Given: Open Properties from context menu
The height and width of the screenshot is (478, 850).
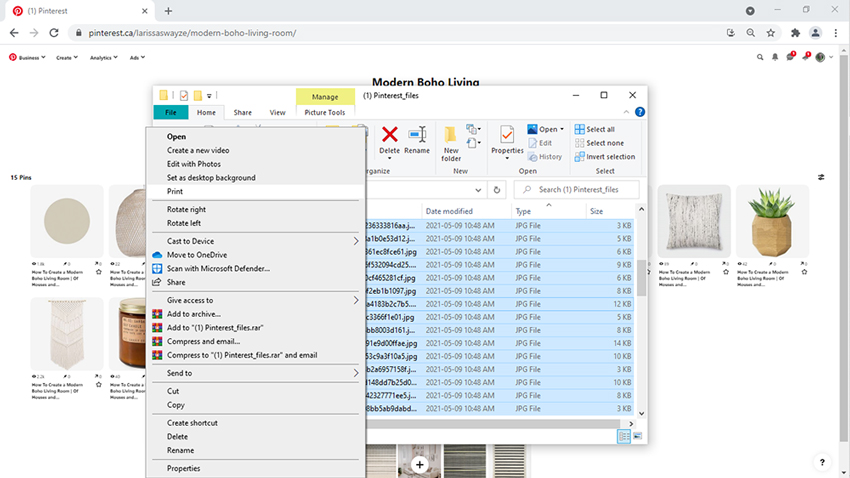Looking at the screenshot, I should [x=255, y=468].
